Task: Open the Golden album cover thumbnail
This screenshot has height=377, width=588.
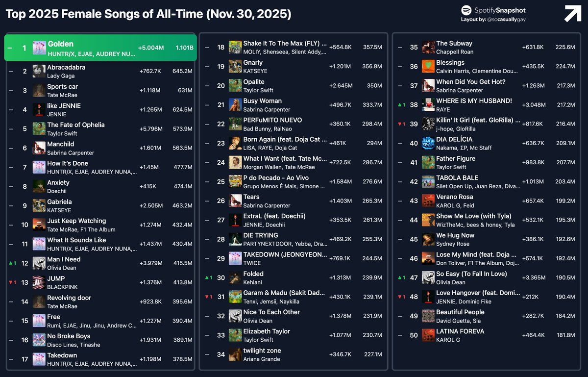Action: pos(39,48)
